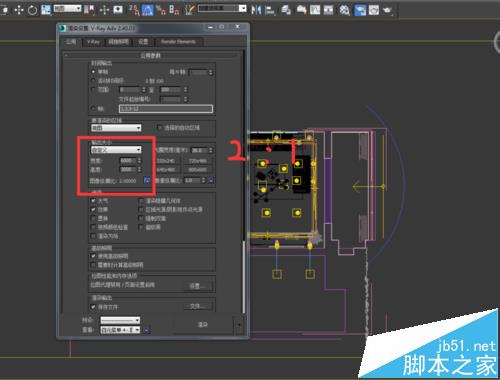This screenshot has height=380, width=500.
Task: Click 设置... bitmap performance button
Action: pyautogui.click(x=197, y=286)
